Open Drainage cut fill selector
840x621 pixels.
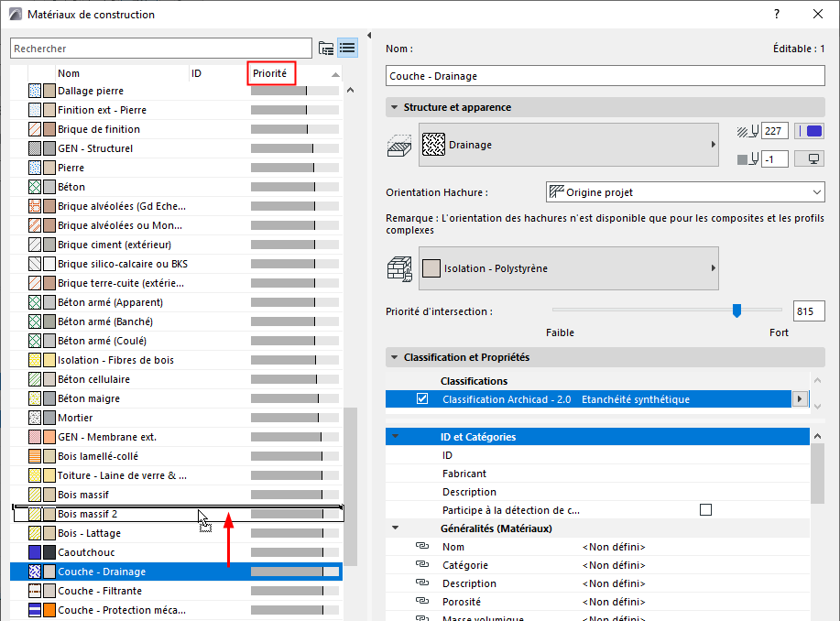click(x=568, y=145)
